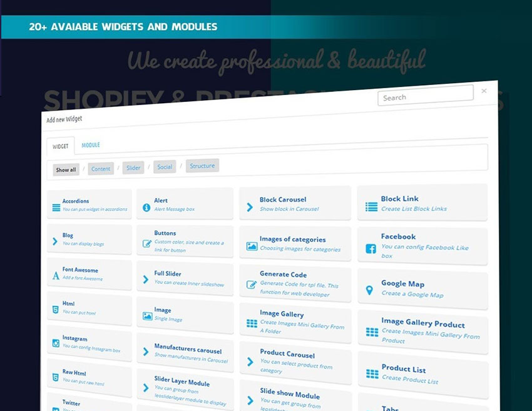
Task: Filter widgets by Show all
Action: click(66, 170)
